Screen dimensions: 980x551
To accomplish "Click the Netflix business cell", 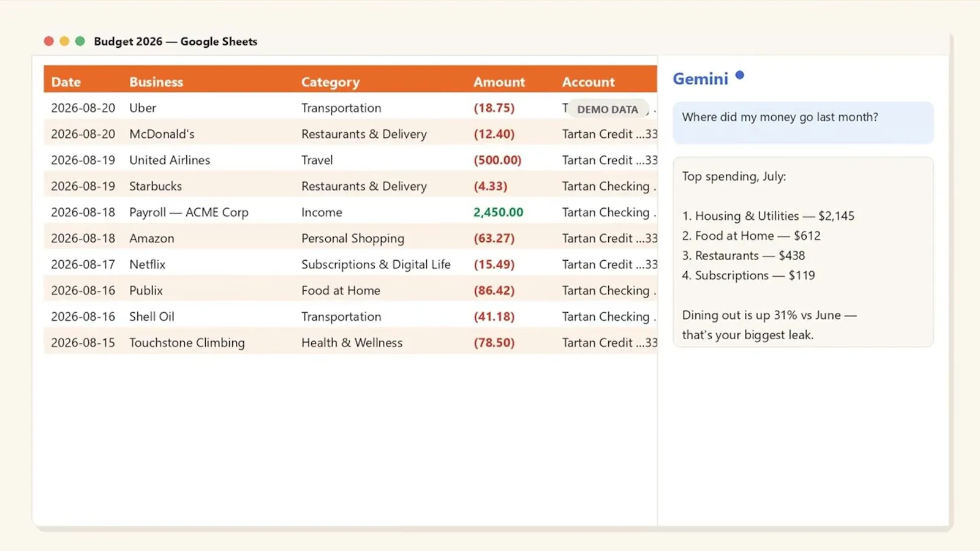I will tap(148, 264).
